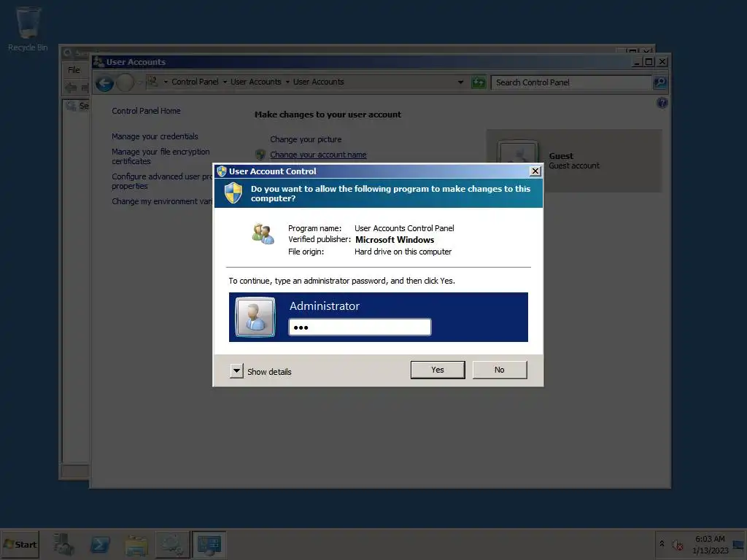
Task: Open the Start menu
Action: 20,544
